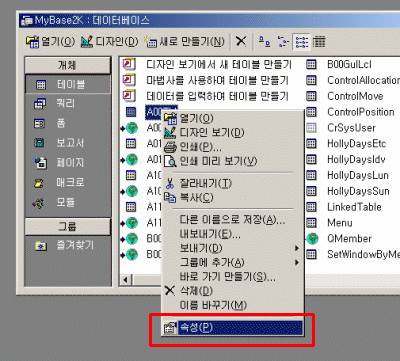This screenshot has height=361, width=400.
Task: Click globe icon next to QMember
Action: point(312,239)
